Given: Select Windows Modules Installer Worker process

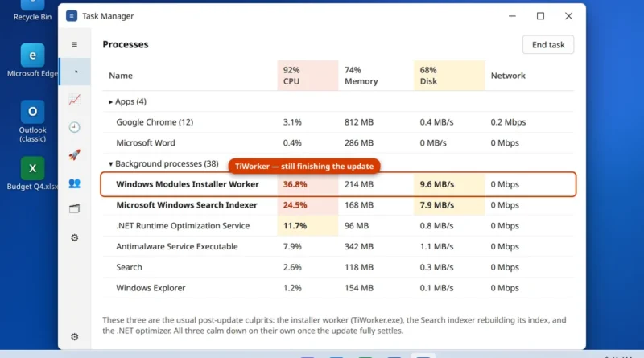Looking at the screenshot, I should coord(338,184).
